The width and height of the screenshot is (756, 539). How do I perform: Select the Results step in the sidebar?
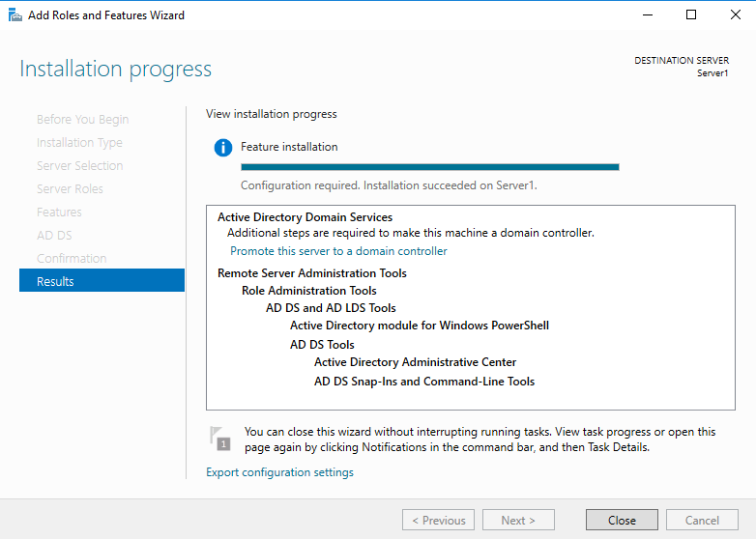pyautogui.click(x=102, y=281)
